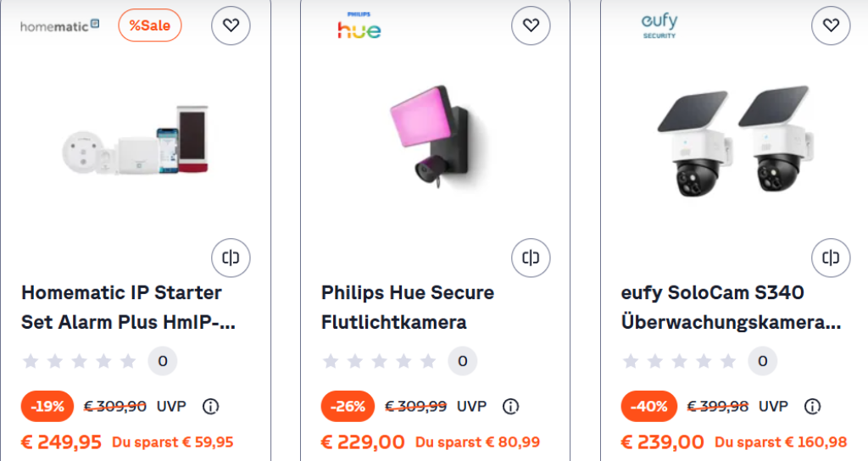Click the Philips Hue floodlight camera image
The height and width of the screenshot is (461, 868).
(435, 140)
